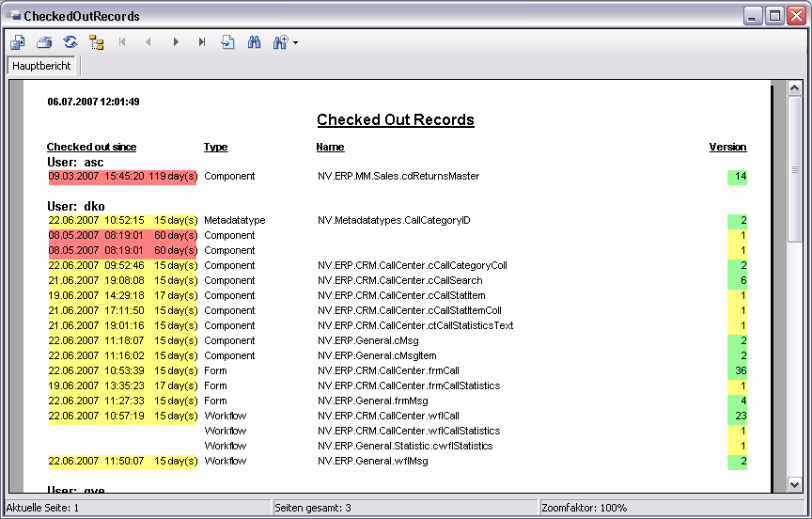Open the Go To Page icon
The image size is (812, 519).
[227, 42]
